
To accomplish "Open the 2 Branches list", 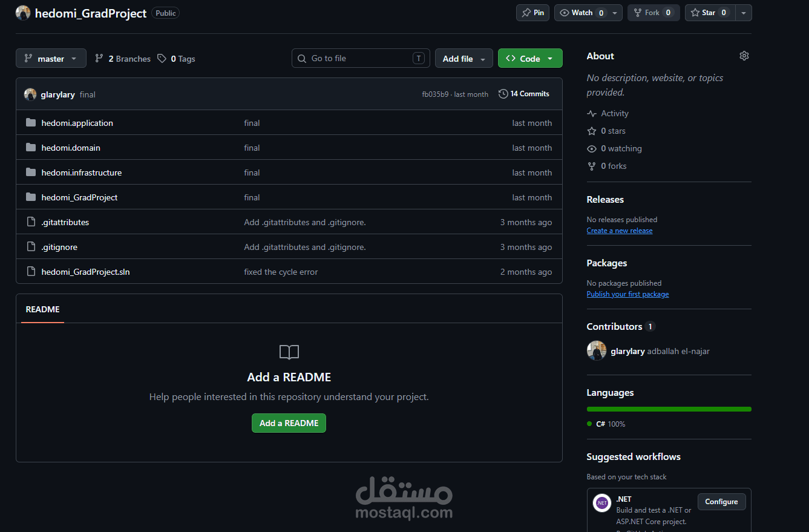I will (123, 59).
